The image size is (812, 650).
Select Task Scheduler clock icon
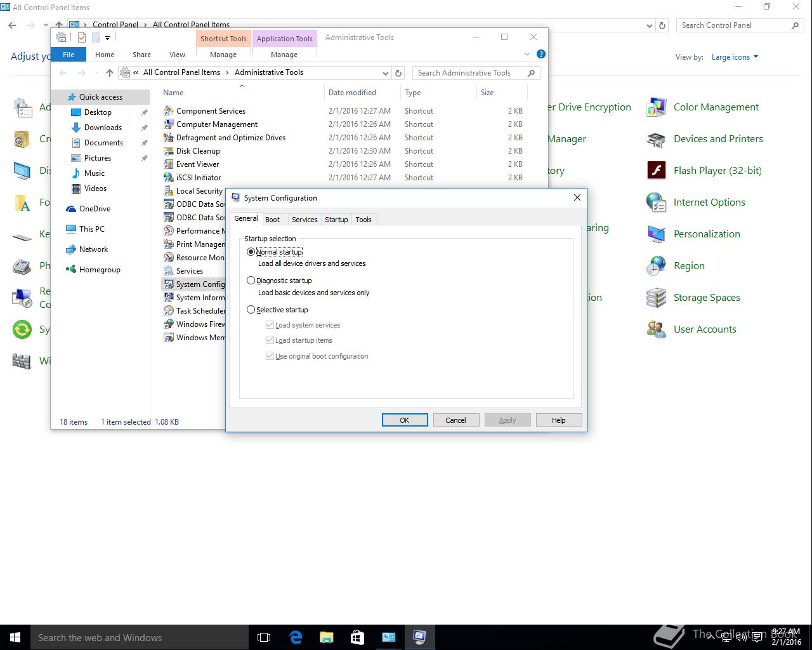tap(169, 310)
